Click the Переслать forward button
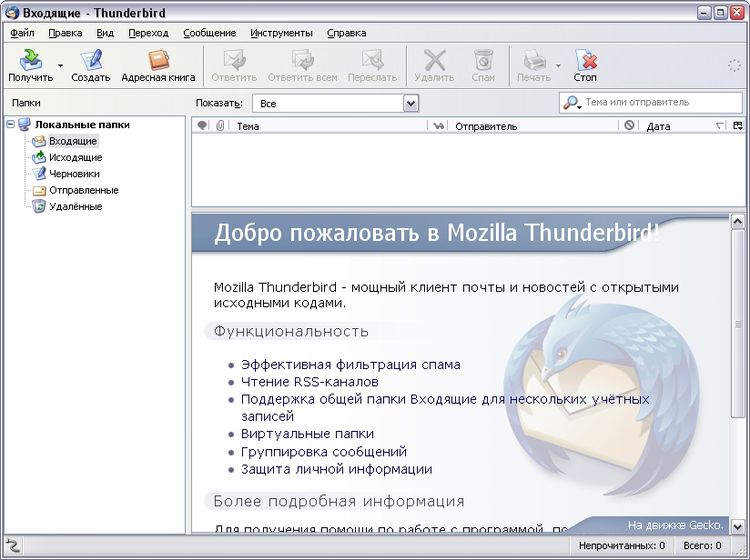Viewport: 750px width, 560px height. point(372,66)
